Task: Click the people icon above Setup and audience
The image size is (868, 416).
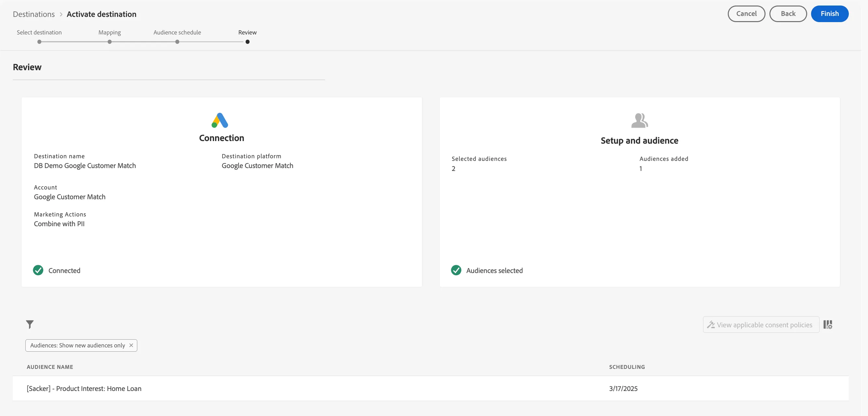Action: (639, 121)
